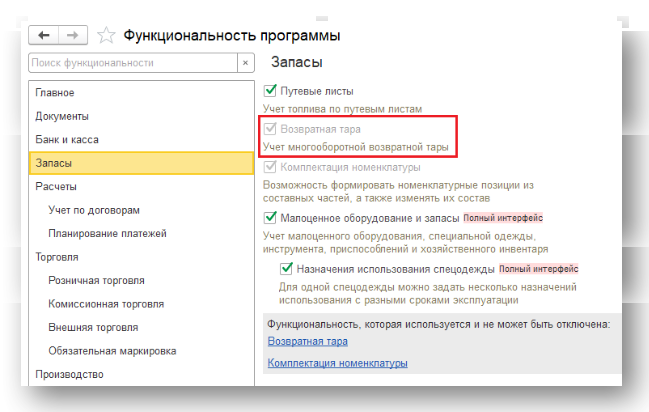649x412 pixels.
Task: Click Полный интерфейс tag beside Назначения использования спецодежды
Action: pyautogui.click(x=538, y=269)
